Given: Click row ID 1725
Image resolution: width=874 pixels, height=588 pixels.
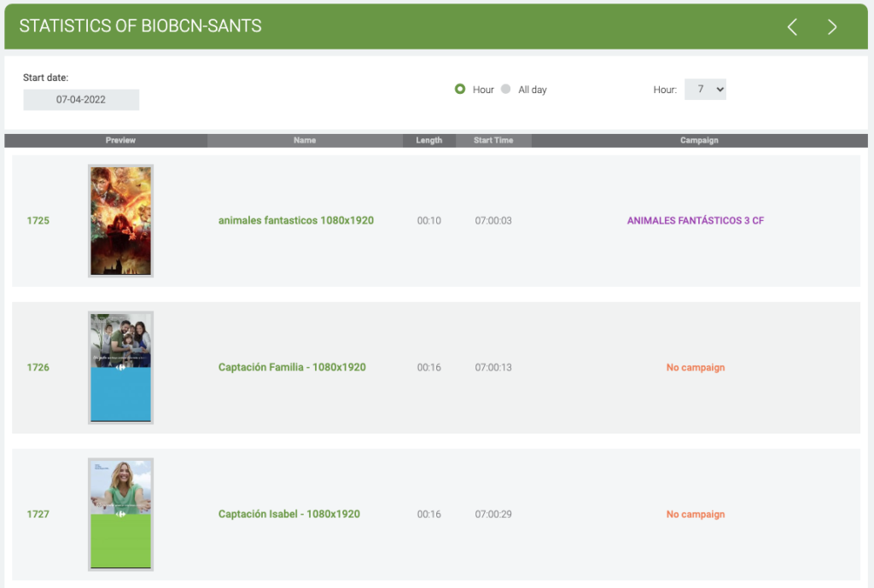Looking at the screenshot, I should pos(38,221).
